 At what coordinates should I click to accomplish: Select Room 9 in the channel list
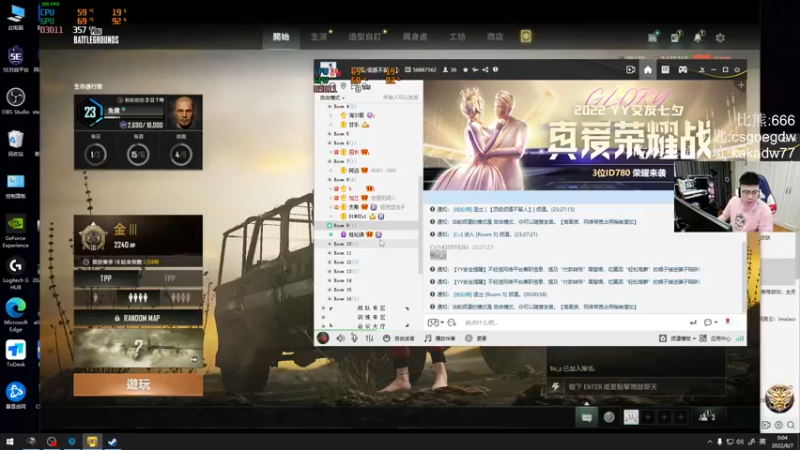(x=367, y=225)
